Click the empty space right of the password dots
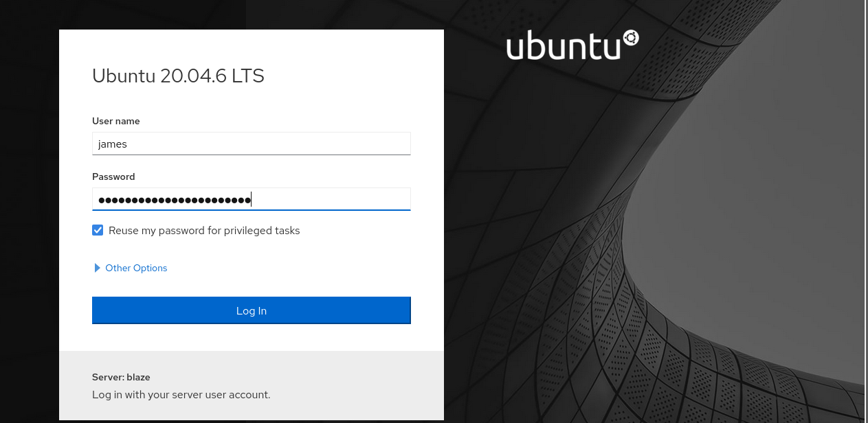 (x=330, y=200)
